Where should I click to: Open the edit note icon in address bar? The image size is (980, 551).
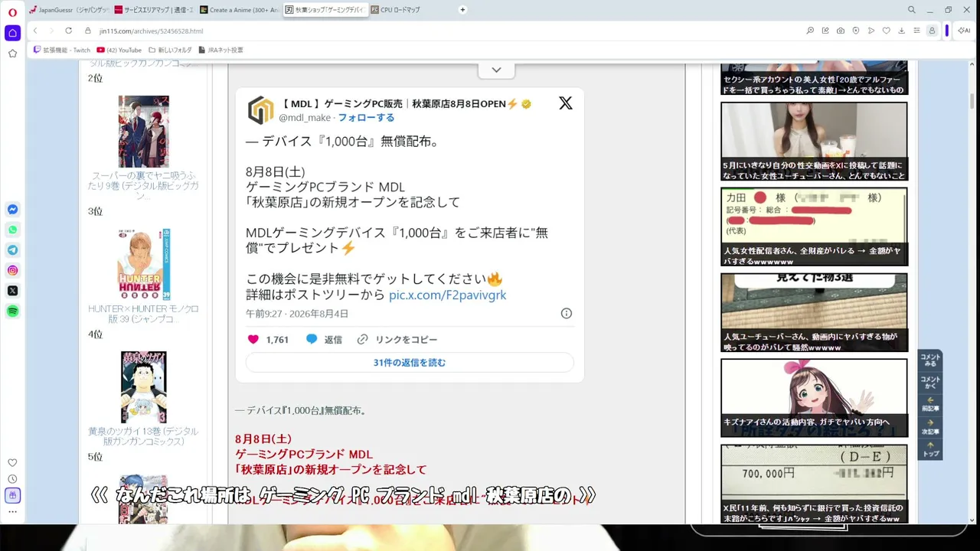point(825,31)
